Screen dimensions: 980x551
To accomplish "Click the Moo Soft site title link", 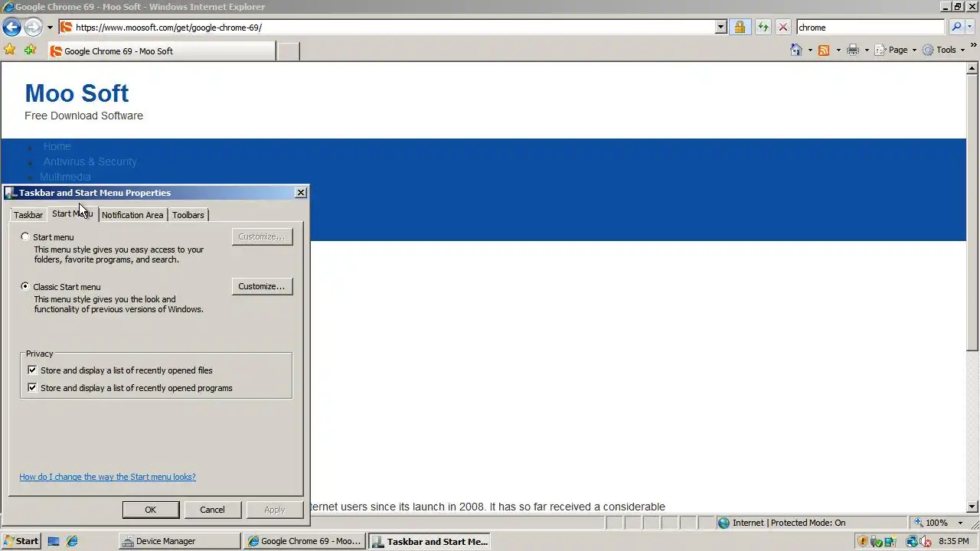I will click(77, 93).
